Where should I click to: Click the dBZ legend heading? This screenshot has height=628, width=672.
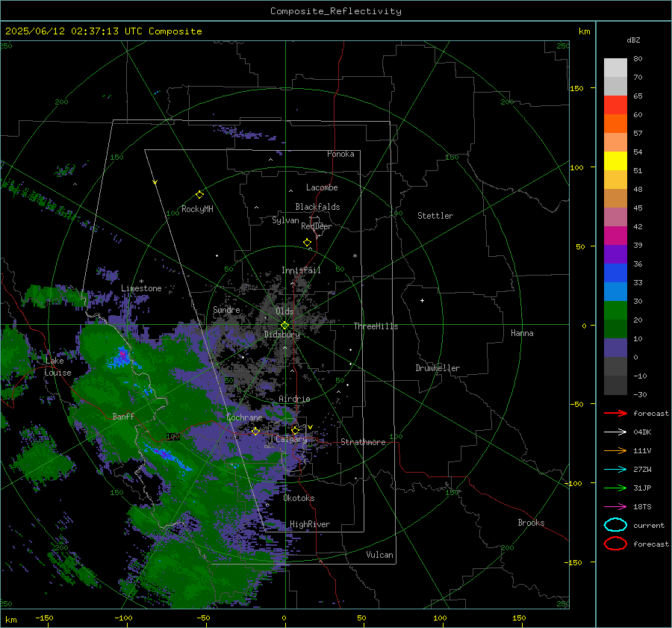pos(633,40)
